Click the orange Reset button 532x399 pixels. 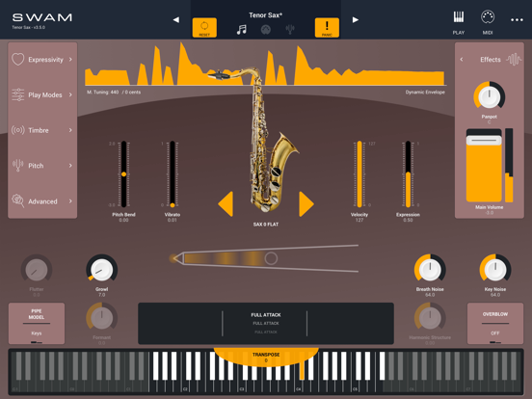click(x=204, y=28)
